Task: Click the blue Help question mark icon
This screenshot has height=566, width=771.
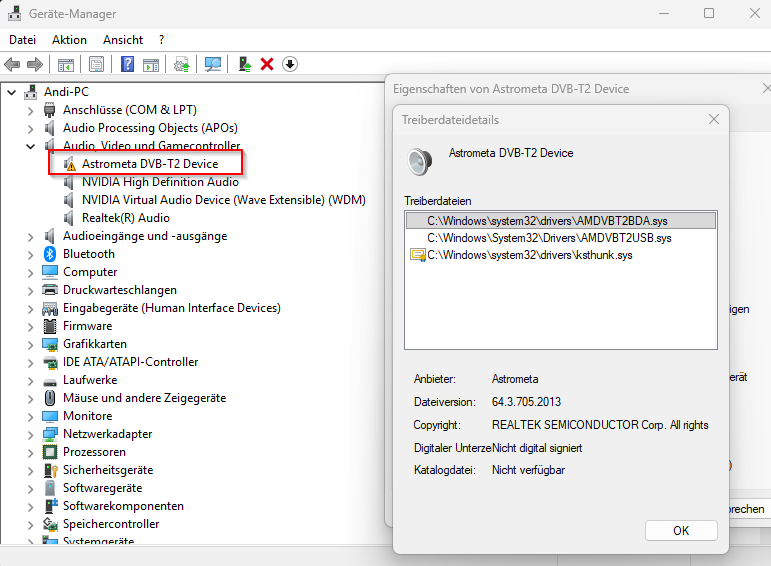Action: coord(127,64)
